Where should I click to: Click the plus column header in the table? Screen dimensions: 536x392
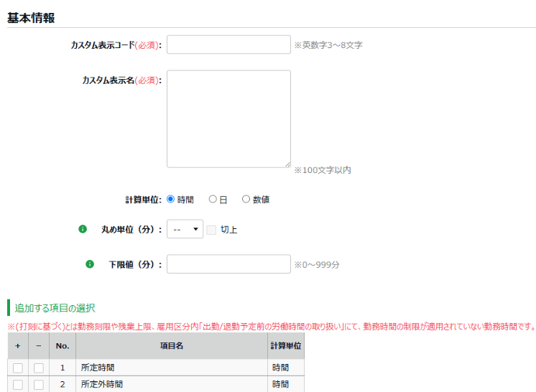pyautogui.click(x=18, y=346)
